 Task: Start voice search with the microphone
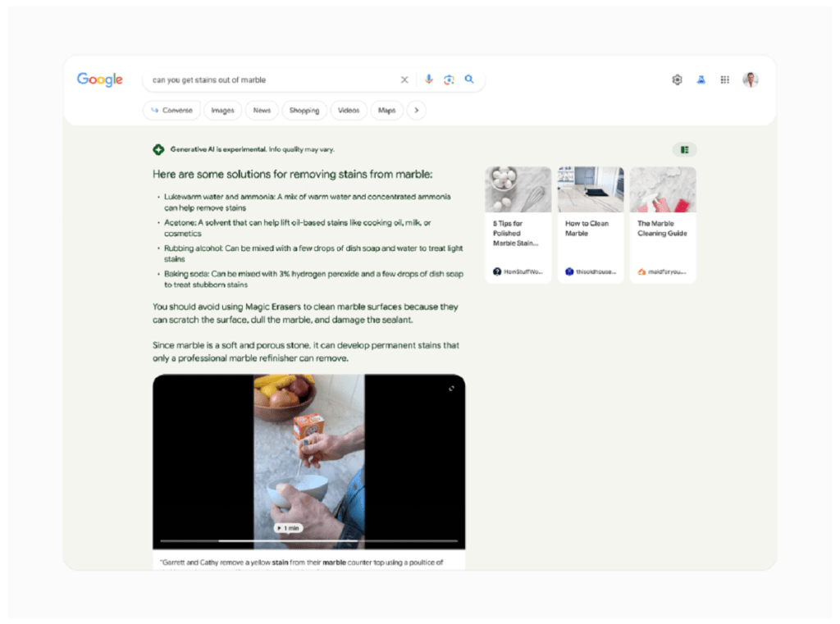[428, 80]
